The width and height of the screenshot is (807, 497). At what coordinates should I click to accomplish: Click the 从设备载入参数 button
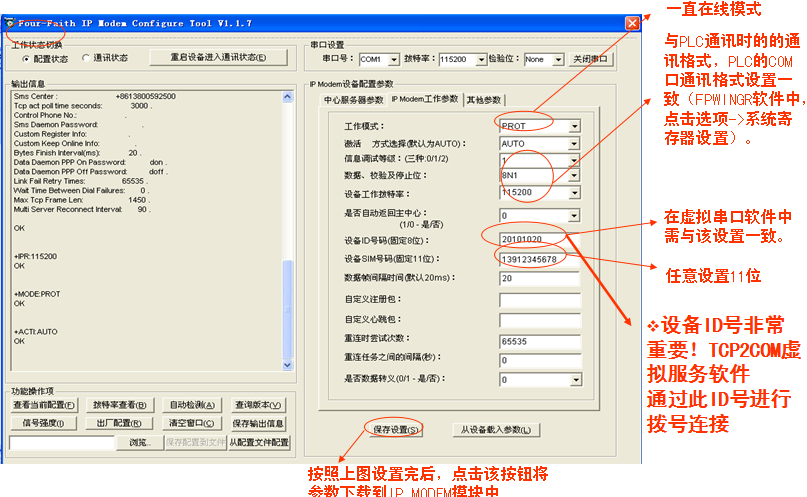pyautogui.click(x=499, y=429)
